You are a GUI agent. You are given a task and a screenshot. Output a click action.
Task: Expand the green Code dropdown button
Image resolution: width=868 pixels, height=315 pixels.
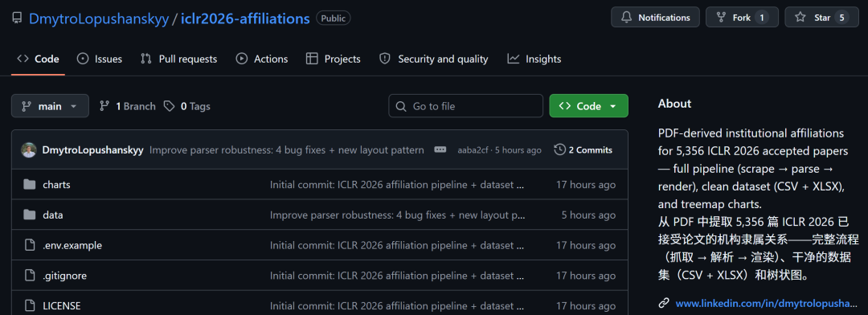(x=588, y=106)
